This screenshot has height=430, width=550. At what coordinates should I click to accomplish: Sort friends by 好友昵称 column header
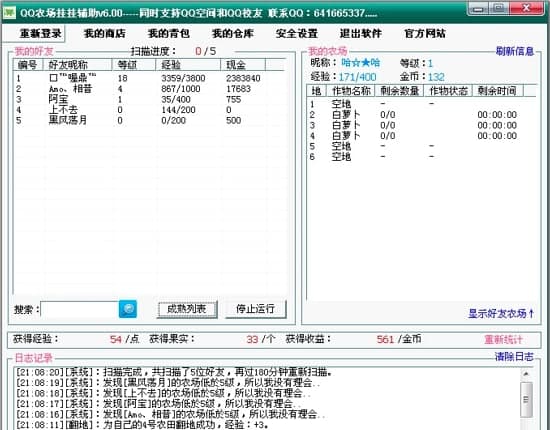pyautogui.click(x=77, y=65)
